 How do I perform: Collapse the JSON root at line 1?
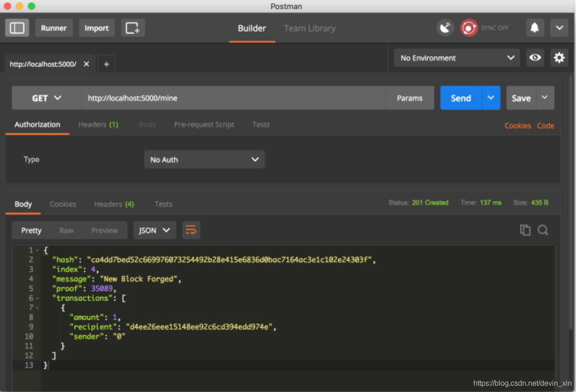[x=37, y=250]
